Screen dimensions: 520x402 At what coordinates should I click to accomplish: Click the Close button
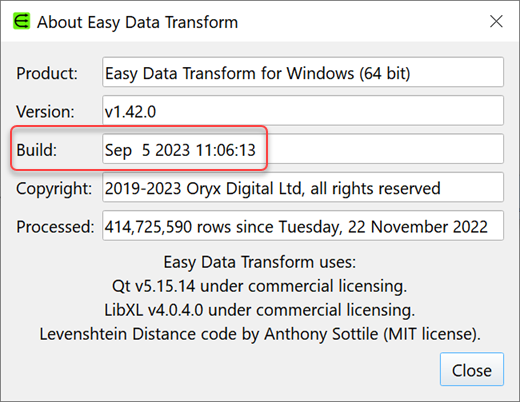tap(472, 369)
